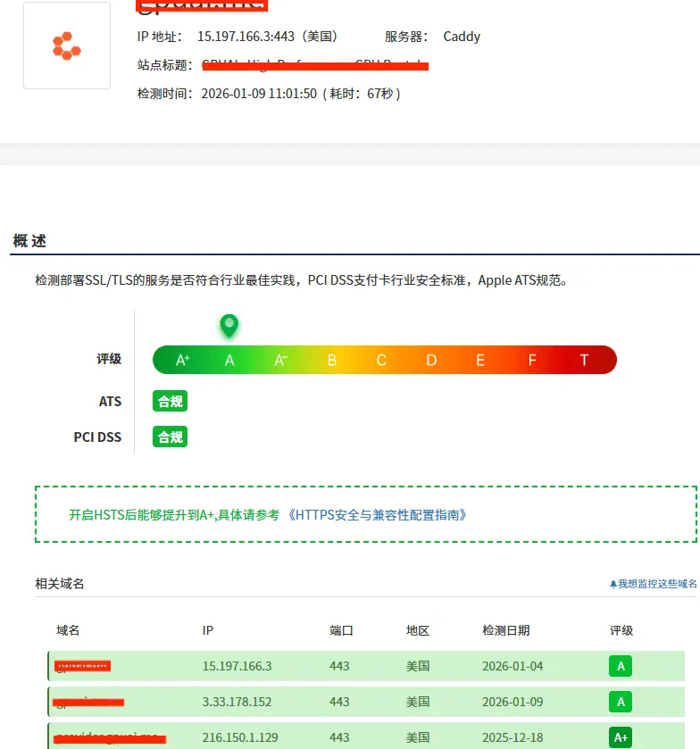Viewport: 700px width, 749px height.
Task: Click the 域名 column header
Action: pos(68,630)
